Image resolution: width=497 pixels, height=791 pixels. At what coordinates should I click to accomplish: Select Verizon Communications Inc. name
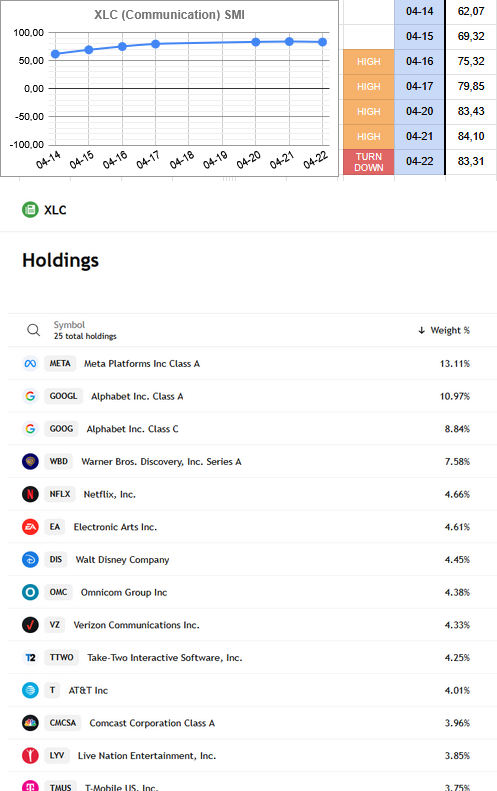[x=137, y=625]
